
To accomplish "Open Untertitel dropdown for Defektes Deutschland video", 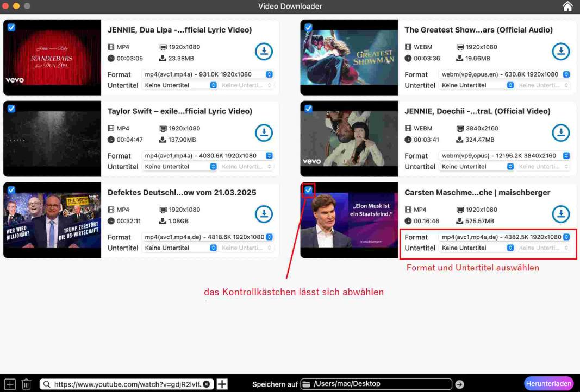I will click(180, 248).
